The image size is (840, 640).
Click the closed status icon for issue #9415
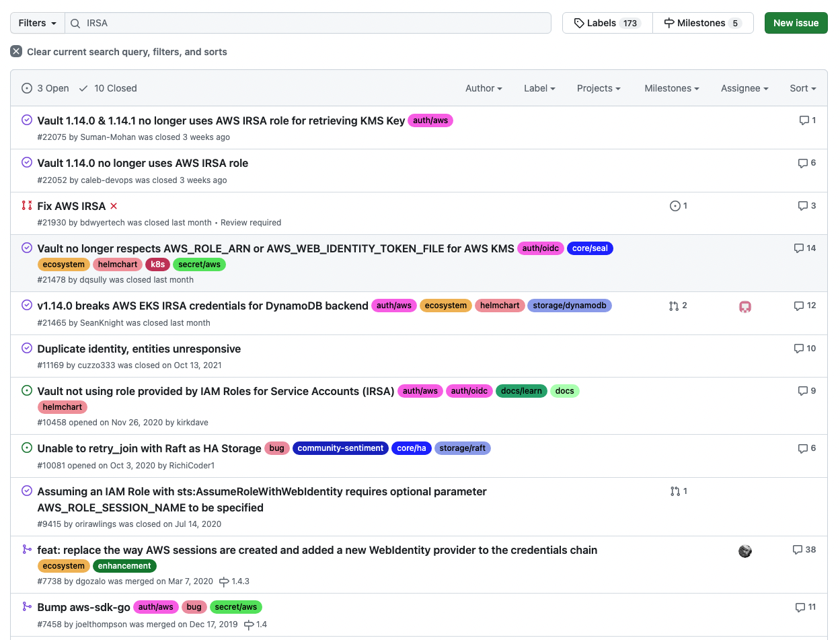(x=27, y=491)
